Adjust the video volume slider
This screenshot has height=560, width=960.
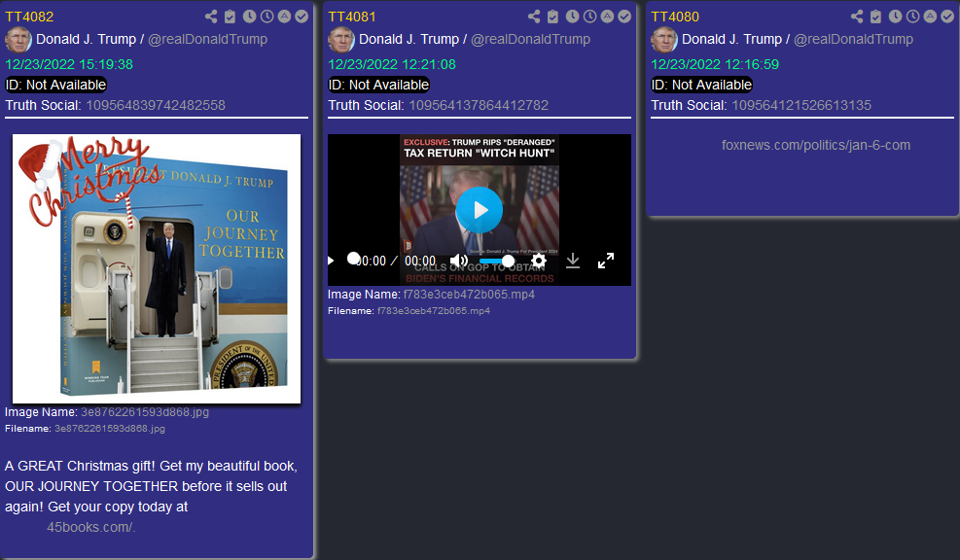tap(496, 261)
